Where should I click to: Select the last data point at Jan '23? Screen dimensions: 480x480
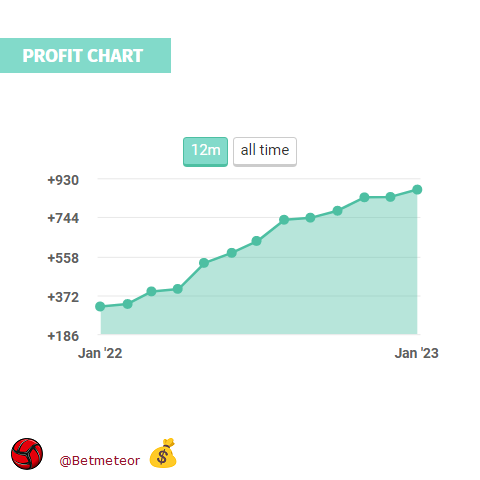[417, 190]
